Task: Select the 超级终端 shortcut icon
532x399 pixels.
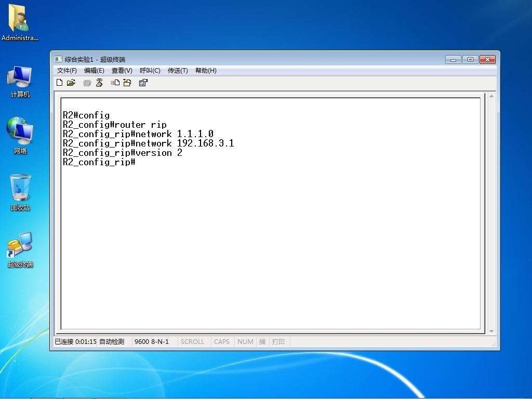Action: pyautogui.click(x=20, y=250)
